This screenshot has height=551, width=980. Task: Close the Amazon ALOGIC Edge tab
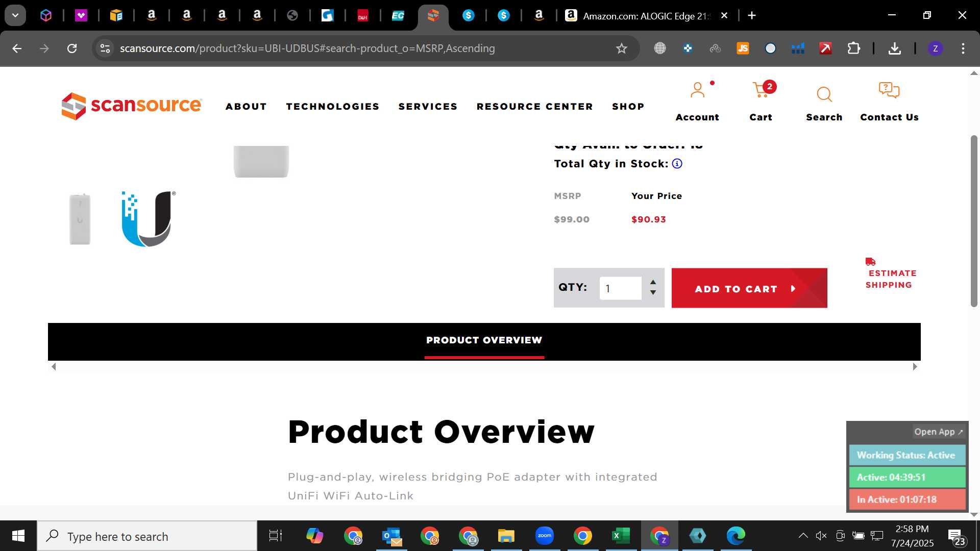[724, 16]
